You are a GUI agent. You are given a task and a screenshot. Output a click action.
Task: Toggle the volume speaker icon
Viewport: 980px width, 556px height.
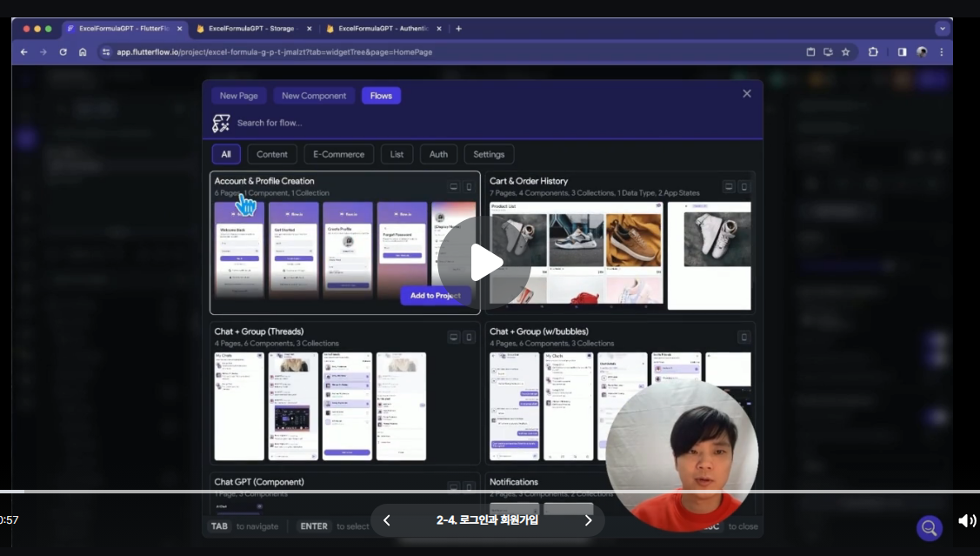coord(966,520)
